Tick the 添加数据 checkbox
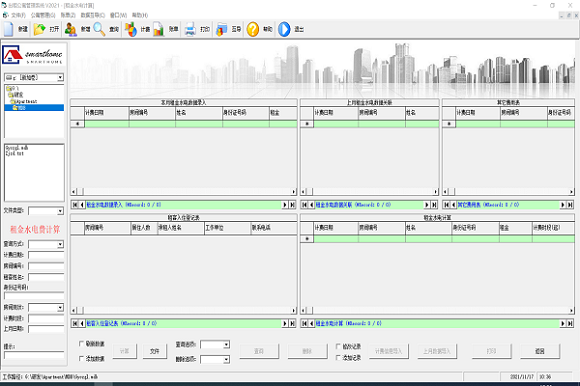580x386 pixels. [81, 358]
